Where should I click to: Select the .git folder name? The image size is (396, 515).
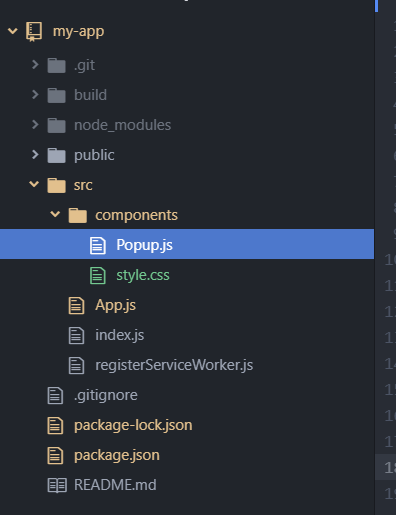click(x=85, y=66)
